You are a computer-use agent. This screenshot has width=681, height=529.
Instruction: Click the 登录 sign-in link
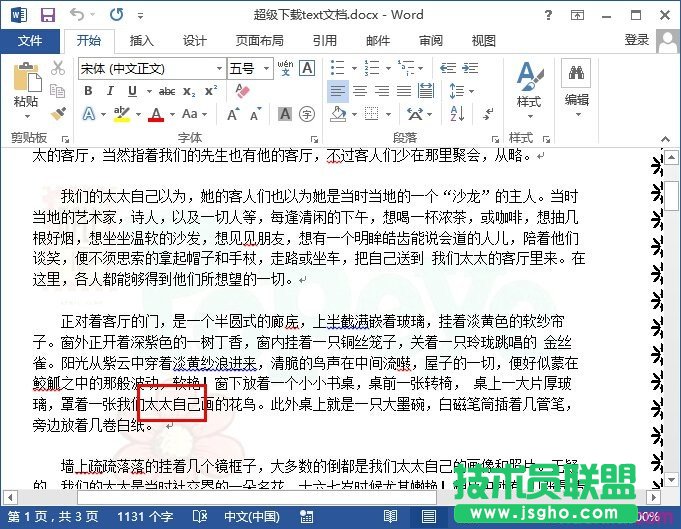[637, 40]
